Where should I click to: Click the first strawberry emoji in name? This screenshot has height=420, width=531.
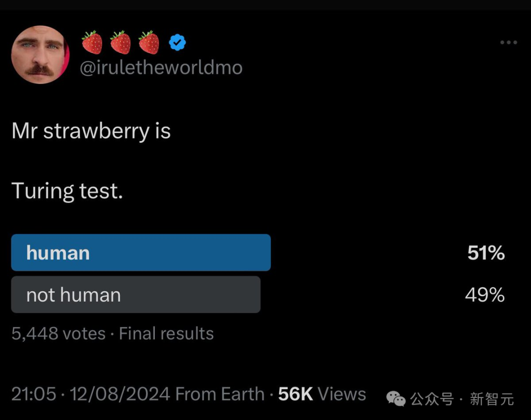(x=92, y=42)
